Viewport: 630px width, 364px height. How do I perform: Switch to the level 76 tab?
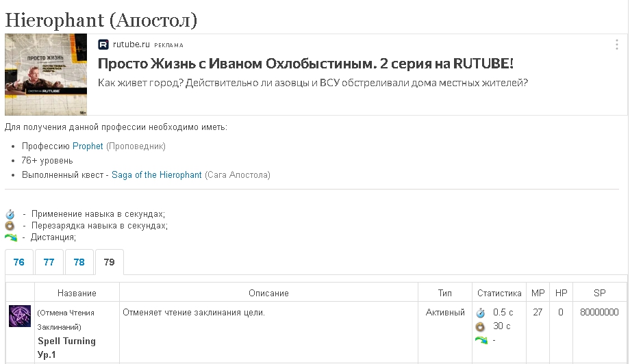[x=19, y=262]
